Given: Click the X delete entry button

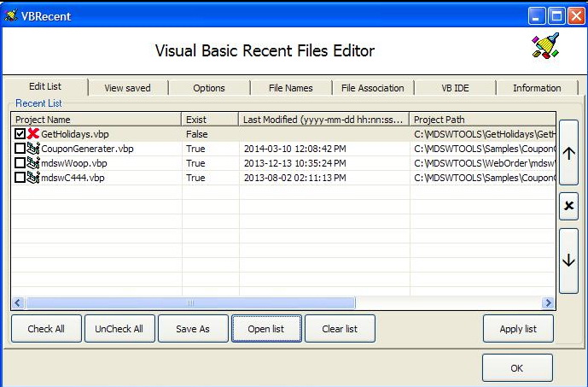Looking at the screenshot, I should 568,206.
